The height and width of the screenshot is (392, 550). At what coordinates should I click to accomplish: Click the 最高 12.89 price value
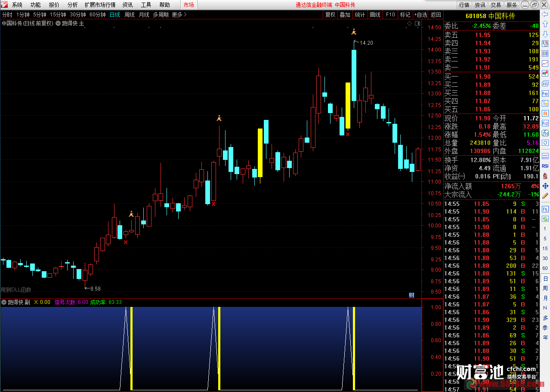pos(530,126)
